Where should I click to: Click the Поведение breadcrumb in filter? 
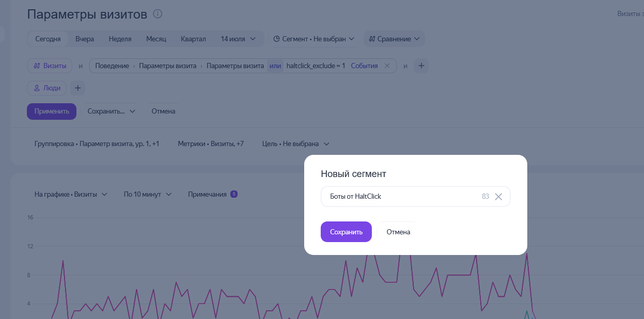(112, 66)
